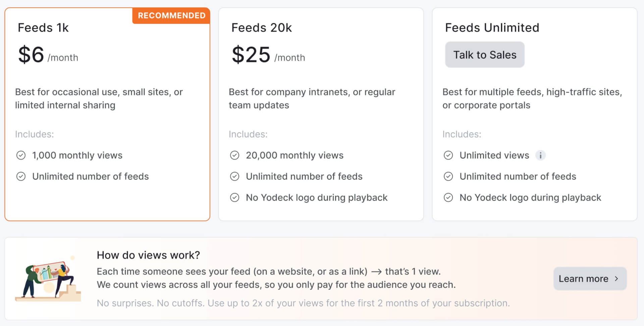Click check icon beside 20,000 monthly views
The width and height of the screenshot is (644, 326).
(x=234, y=155)
